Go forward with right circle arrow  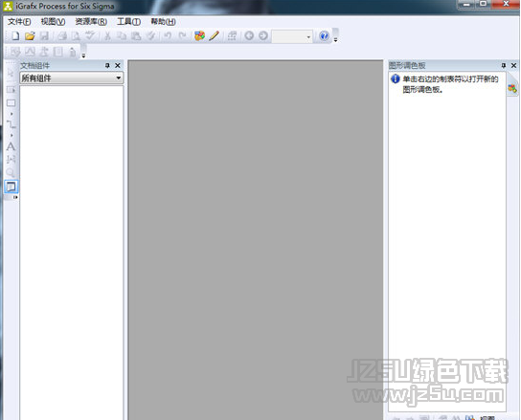coord(263,35)
